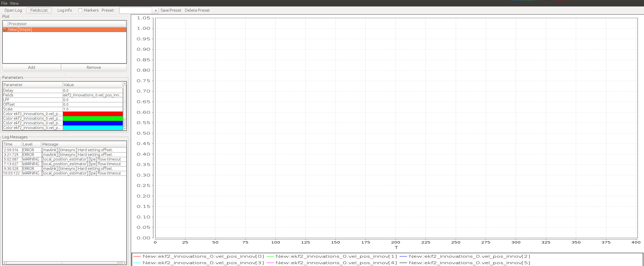The height and width of the screenshot is (266, 644).
Task: Toggle the Fields List button
Action: (x=39, y=10)
